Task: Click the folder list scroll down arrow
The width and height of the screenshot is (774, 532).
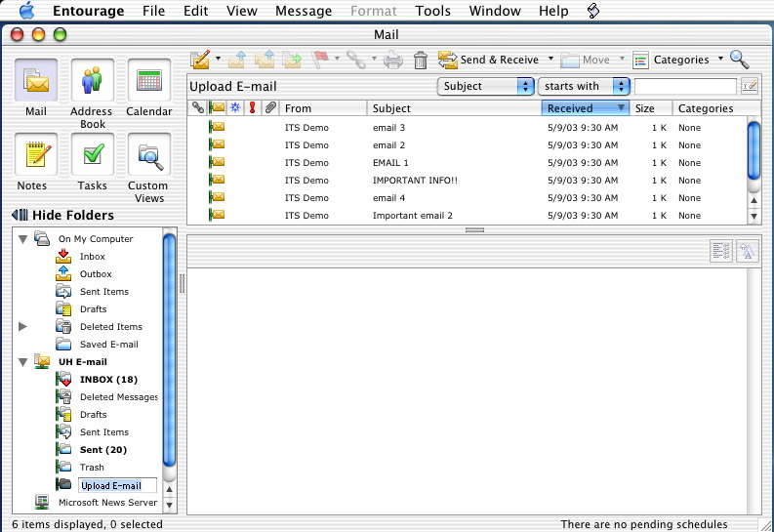Action: pyautogui.click(x=169, y=506)
